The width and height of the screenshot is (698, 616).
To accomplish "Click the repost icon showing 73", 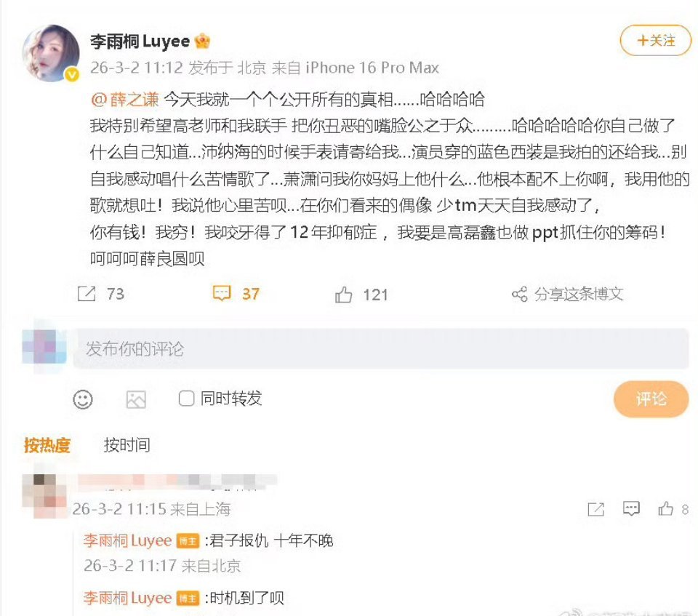I will pyautogui.click(x=87, y=294).
